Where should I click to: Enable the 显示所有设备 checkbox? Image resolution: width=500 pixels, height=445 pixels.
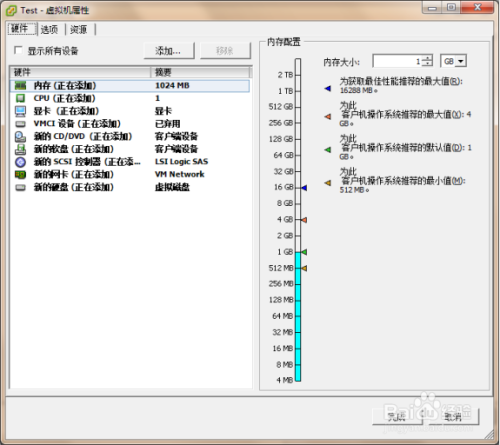(18, 50)
